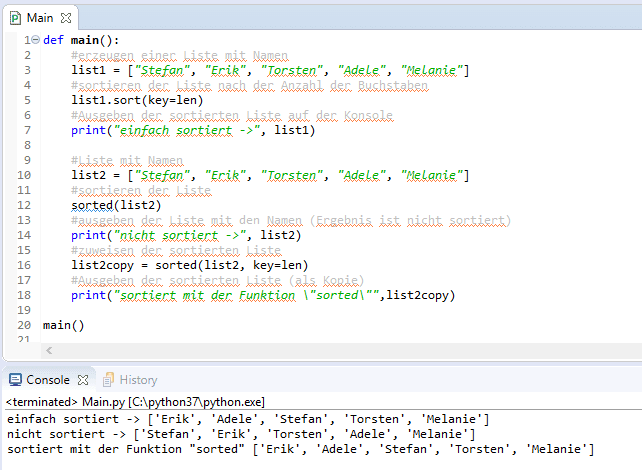The image size is (642, 470).
Task: Click line number 16 in the gutter
Action: (x=24, y=265)
